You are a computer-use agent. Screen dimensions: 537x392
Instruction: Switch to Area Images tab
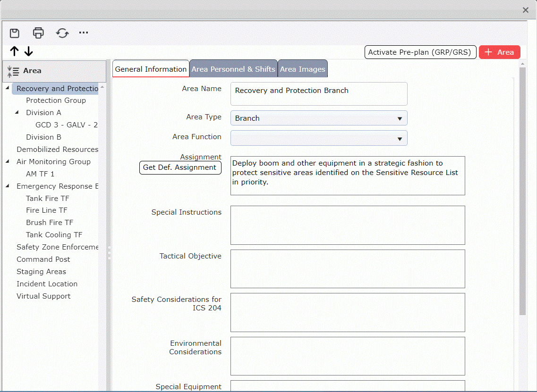[302, 69]
